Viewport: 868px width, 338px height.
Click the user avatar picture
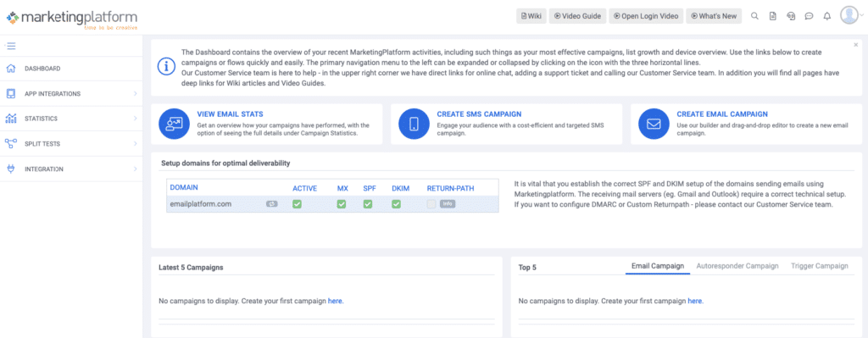pyautogui.click(x=849, y=15)
